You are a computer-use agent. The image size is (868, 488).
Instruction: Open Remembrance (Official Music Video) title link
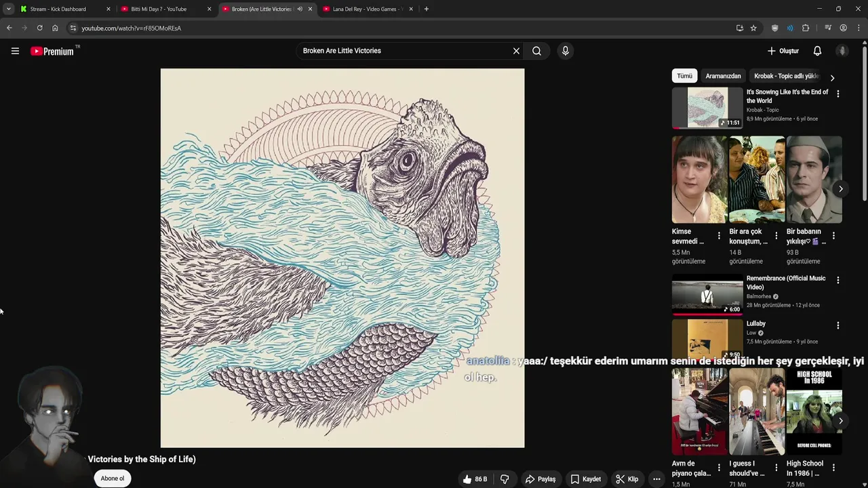pos(786,283)
